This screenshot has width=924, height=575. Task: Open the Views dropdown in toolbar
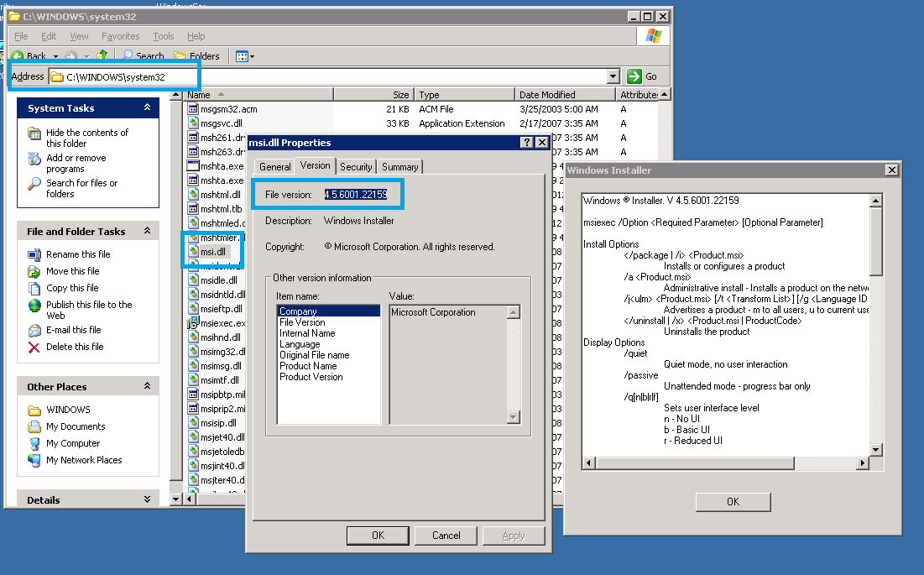click(245, 56)
